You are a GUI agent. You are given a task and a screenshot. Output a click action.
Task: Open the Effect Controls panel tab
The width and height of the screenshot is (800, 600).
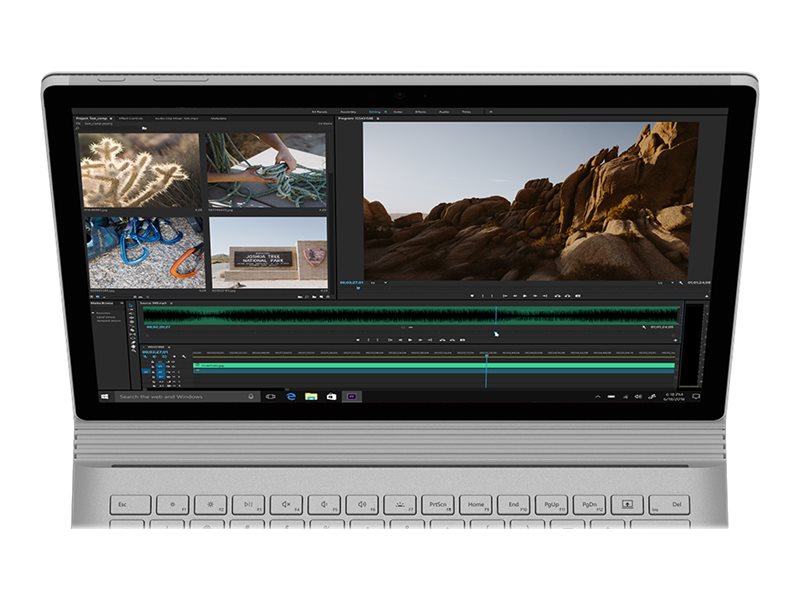(131, 118)
